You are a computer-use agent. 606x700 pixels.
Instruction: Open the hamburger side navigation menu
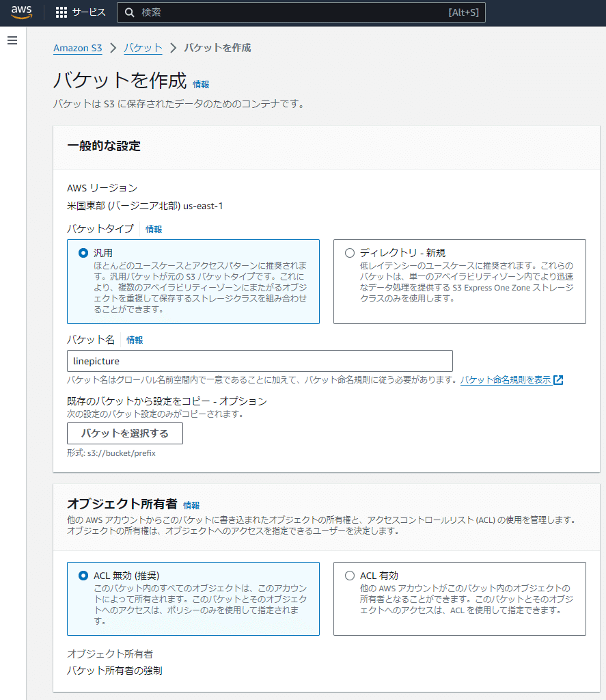coord(12,40)
